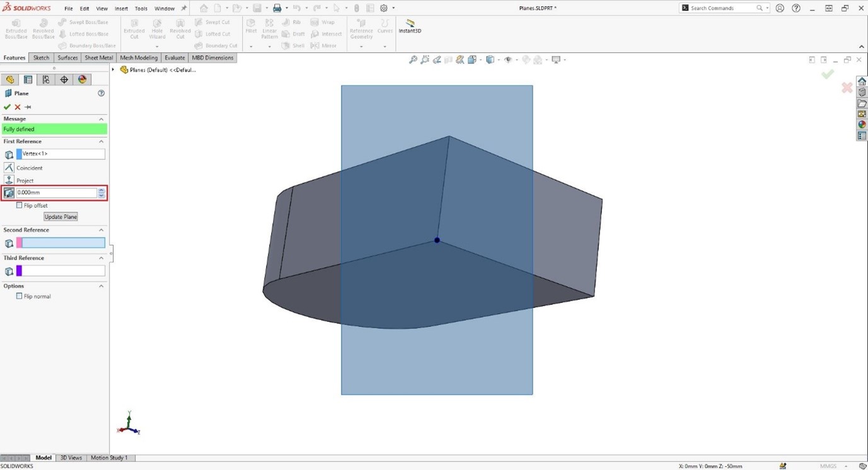The image size is (868, 470).
Task: Confirm plane creation with green checkmark
Action: pyautogui.click(x=8, y=106)
